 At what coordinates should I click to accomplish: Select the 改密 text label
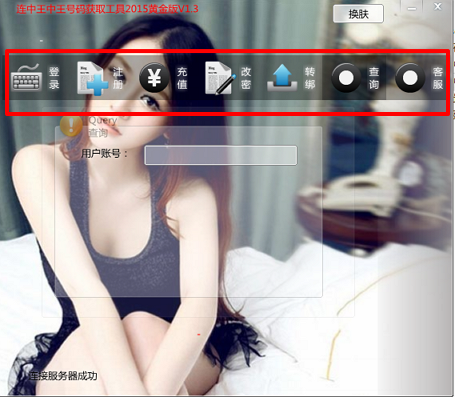coord(246,78)
